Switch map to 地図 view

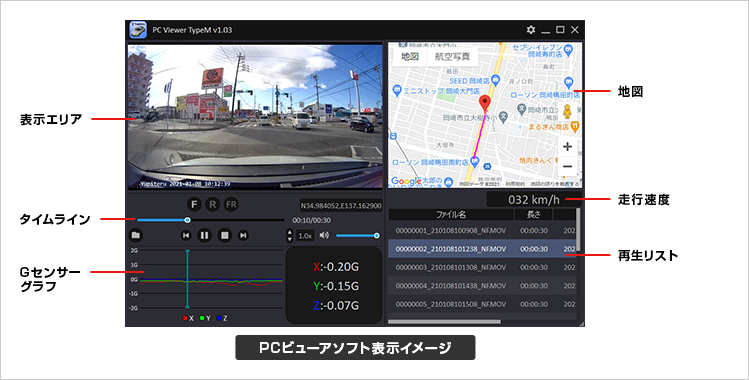pyautogui.click(x=410, y=56)
